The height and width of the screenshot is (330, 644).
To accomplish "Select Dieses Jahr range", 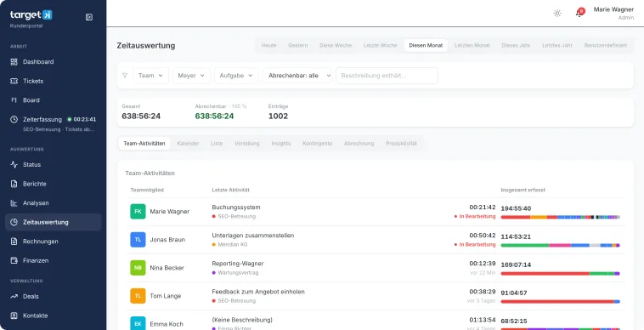I will (516, 45).
